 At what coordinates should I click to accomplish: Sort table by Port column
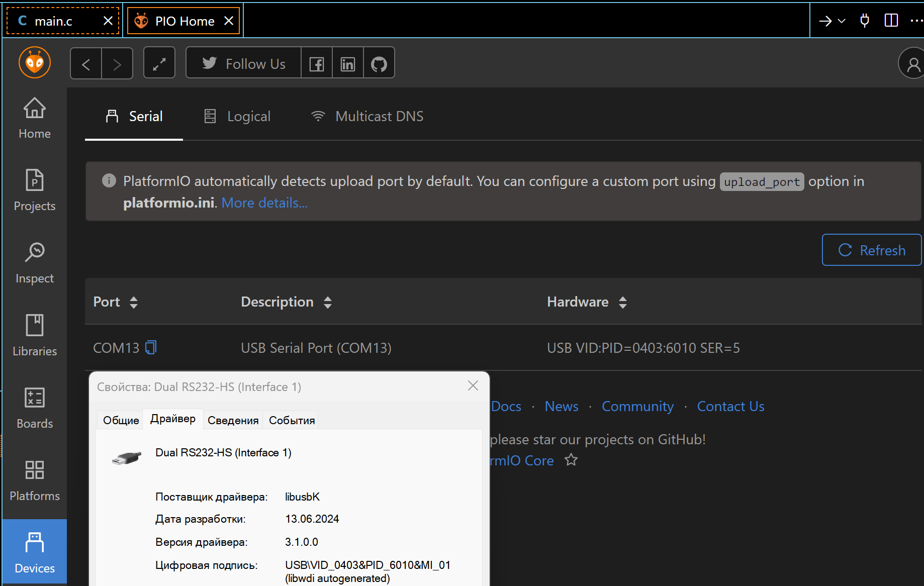coord(133,302)
